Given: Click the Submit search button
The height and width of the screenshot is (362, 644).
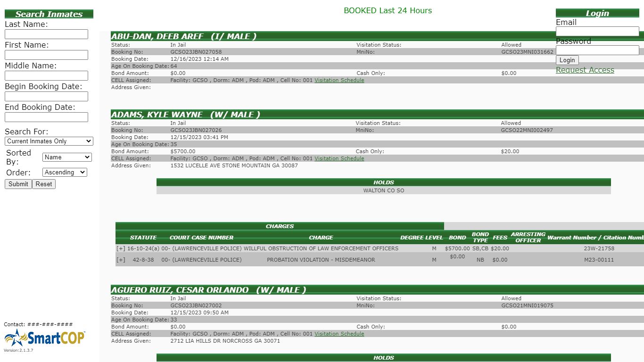Looking at the screenshot, I should (x=18, y=184).
